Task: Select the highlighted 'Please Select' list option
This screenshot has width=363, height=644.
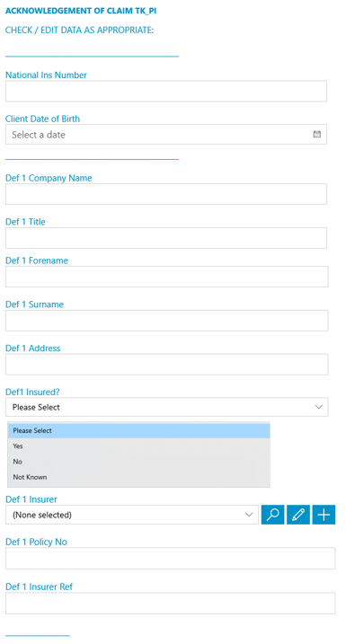Action: tap(138, 431)
